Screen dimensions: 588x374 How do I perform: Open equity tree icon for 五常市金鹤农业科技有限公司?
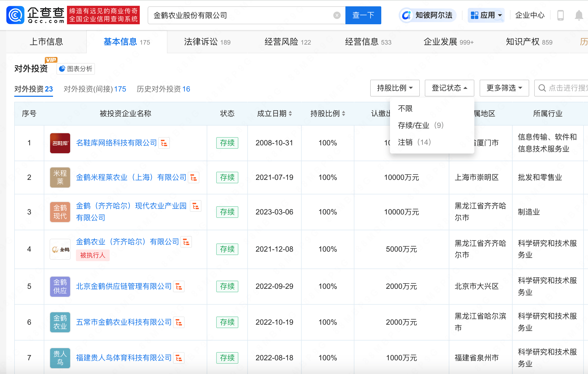(179, 322)
